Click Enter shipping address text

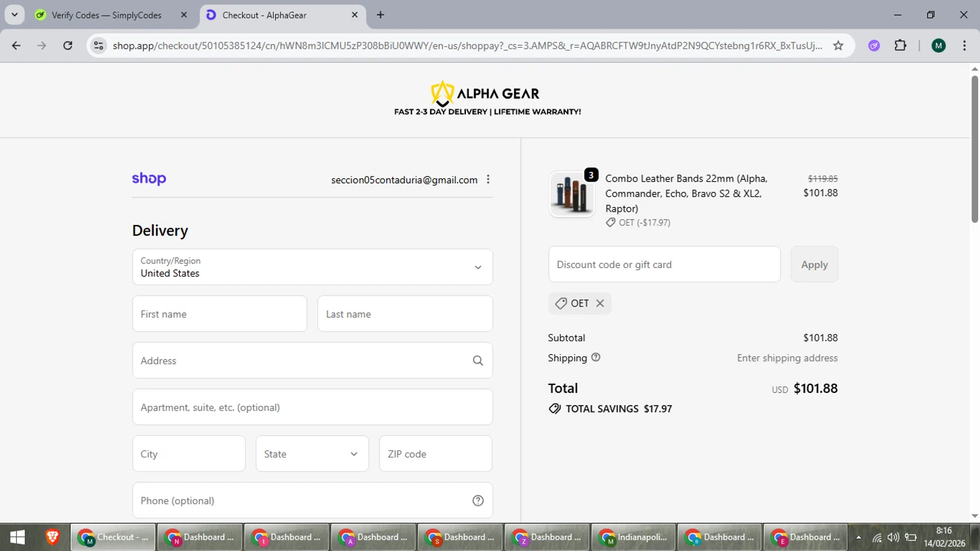coord(787,358)
